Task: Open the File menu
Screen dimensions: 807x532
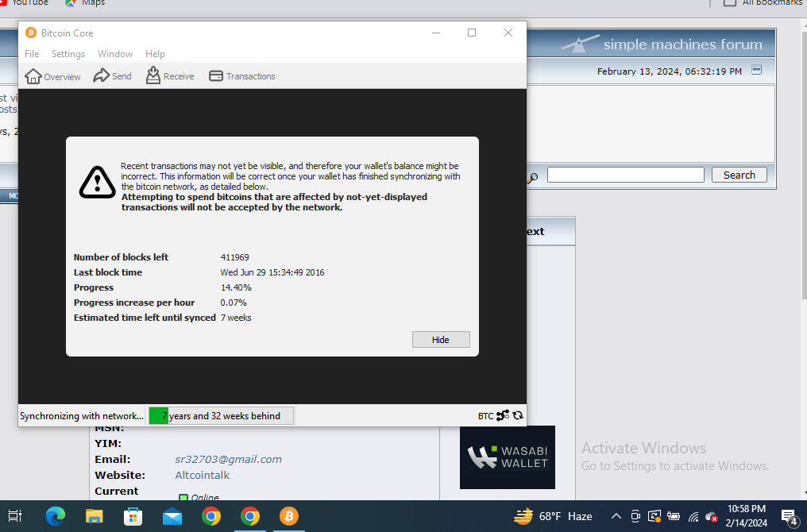Action: (x=32, y=53)
